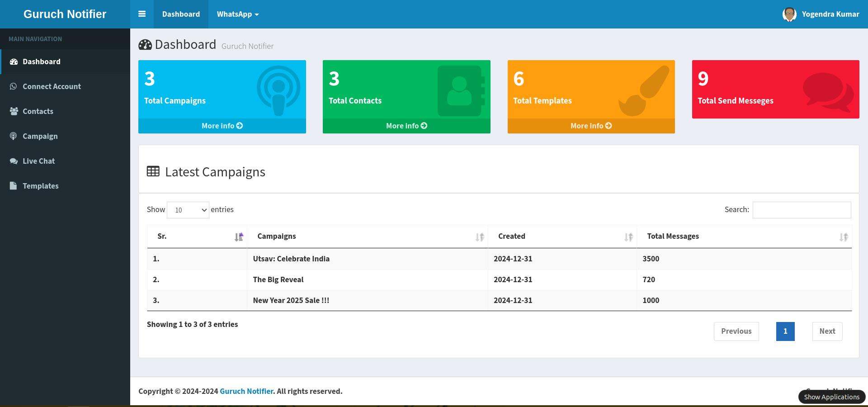Open Live Chat from the sidebar
The height and width of the screenshot is (407, 868).
point(39,161)
